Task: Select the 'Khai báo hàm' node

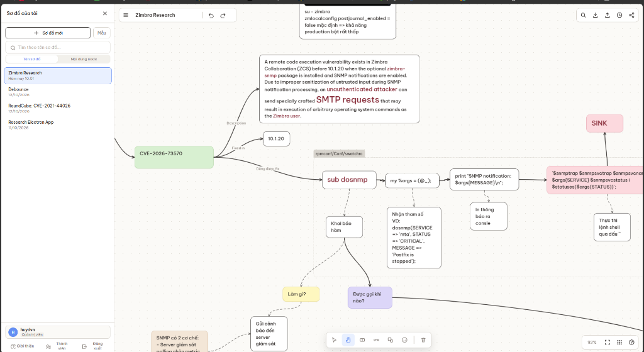Action: pyautogui.click(x=344, y=227)
